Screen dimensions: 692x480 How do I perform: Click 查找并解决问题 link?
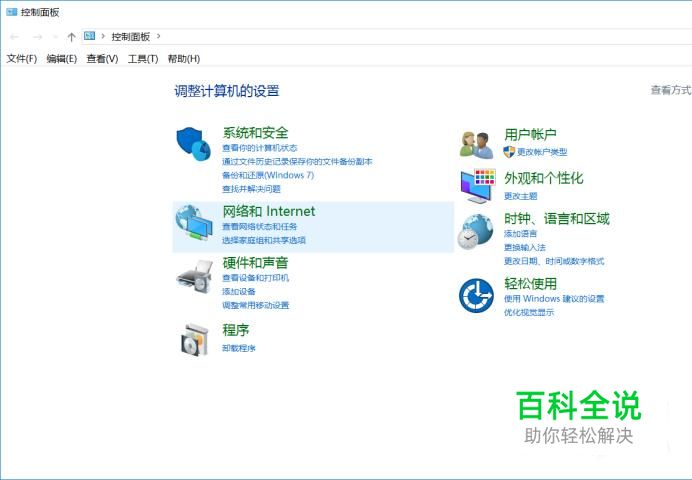[251, 189]
